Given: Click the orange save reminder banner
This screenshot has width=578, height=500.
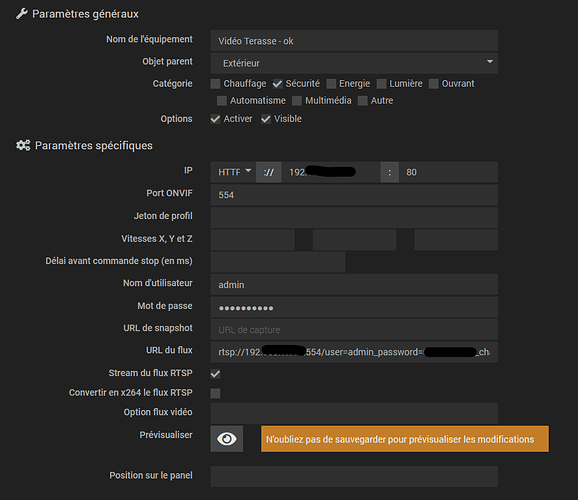Looking at the screenshot, I should click(x=405, y=439).
